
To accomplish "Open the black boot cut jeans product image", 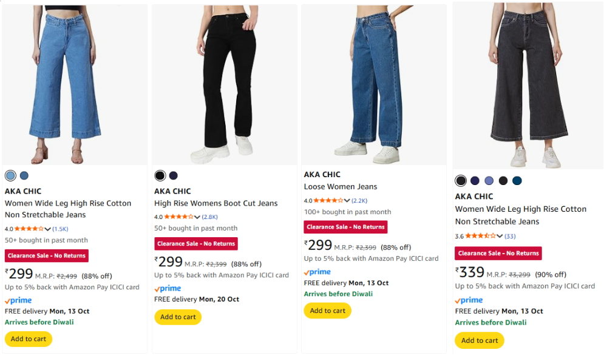I will 224,85.
